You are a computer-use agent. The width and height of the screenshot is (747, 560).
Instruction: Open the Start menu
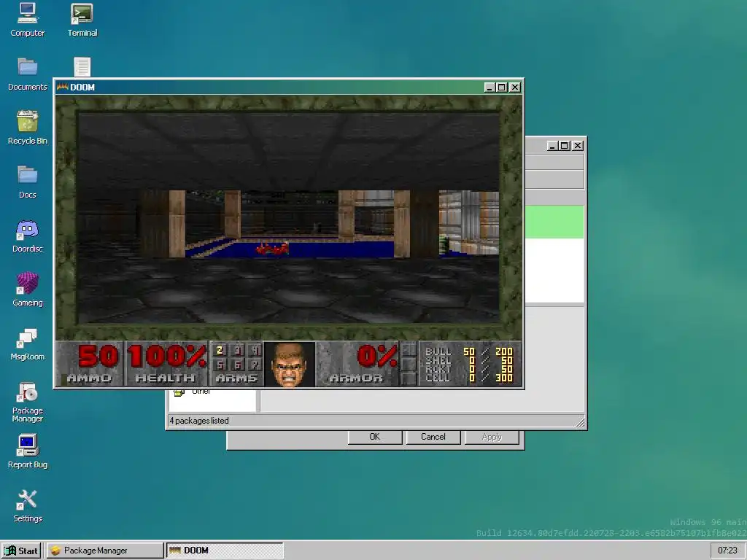22,551
